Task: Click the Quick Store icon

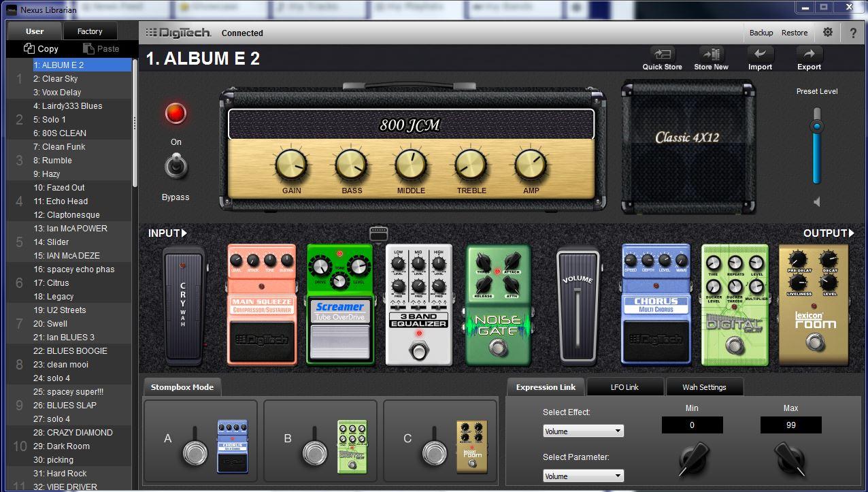Action: tap(663, 54)
